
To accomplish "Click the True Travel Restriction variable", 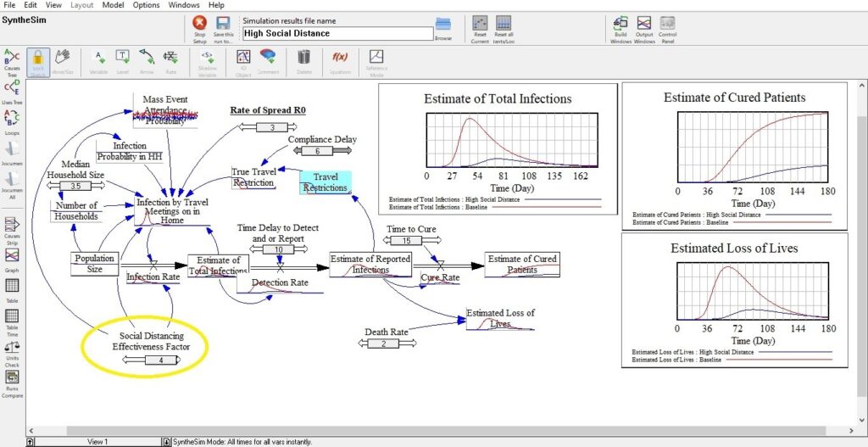I will click(253, 178).
